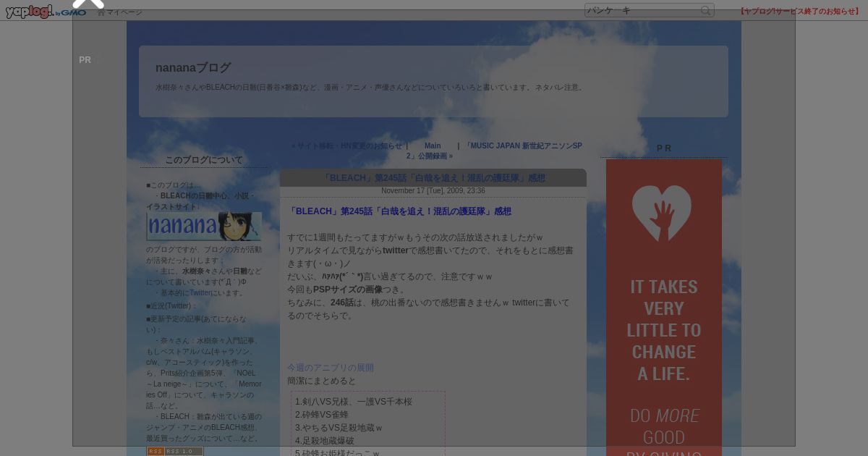This screenshot has height=456, width=868.
Task: Click the list line 2.砕蜂VS雀蜂
Action: (x=322, y=415)
